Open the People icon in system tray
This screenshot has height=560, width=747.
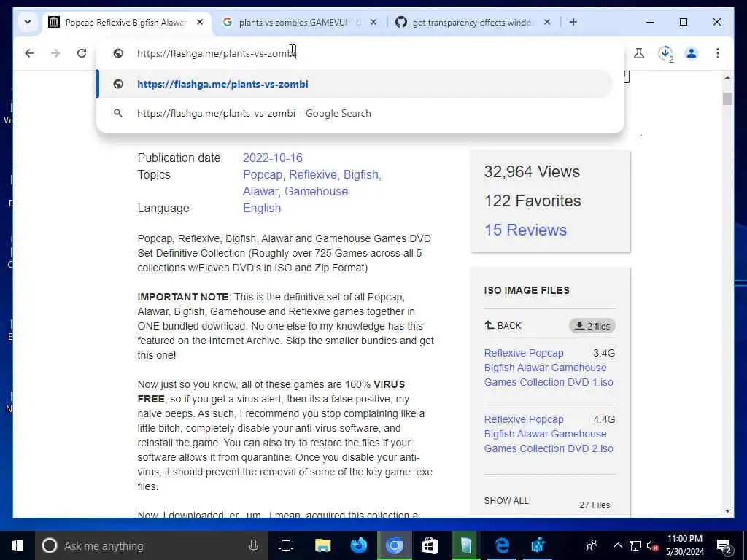click(592, 545)
